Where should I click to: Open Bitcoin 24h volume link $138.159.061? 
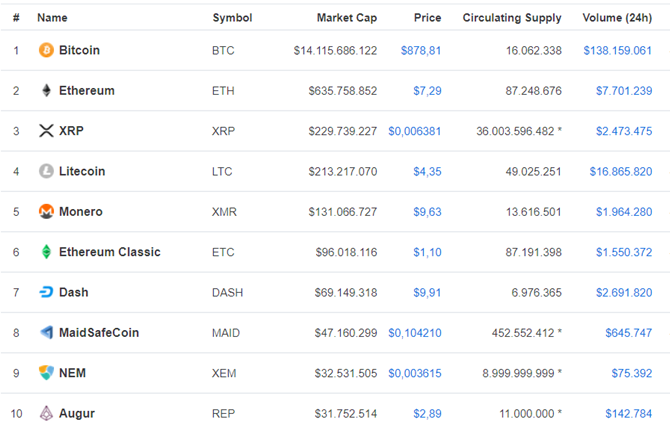click(617, 51)
